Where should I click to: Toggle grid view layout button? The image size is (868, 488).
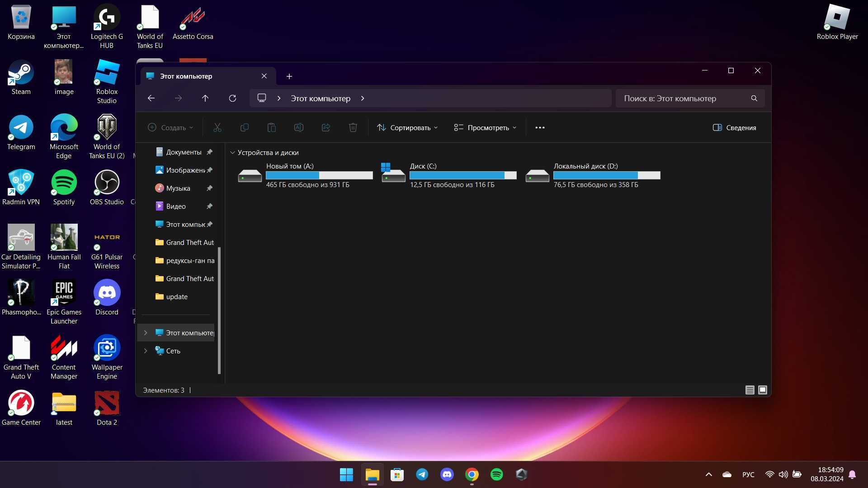(763, 389)
